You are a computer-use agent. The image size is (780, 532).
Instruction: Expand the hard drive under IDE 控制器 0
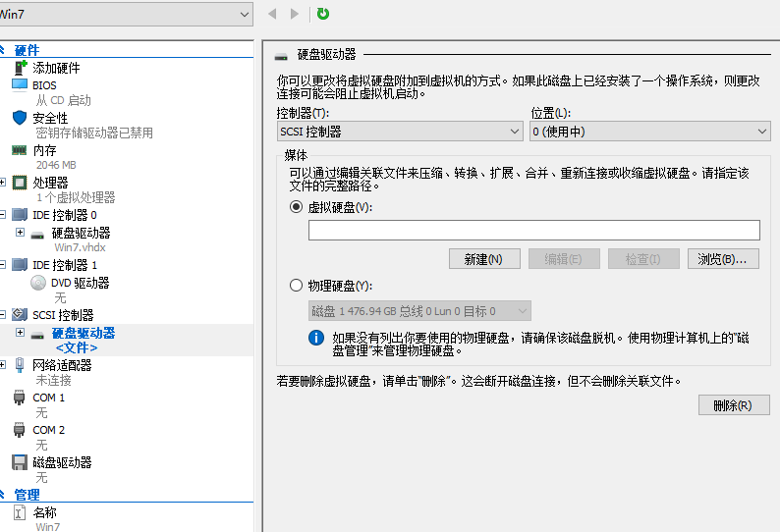coord(20,233)
